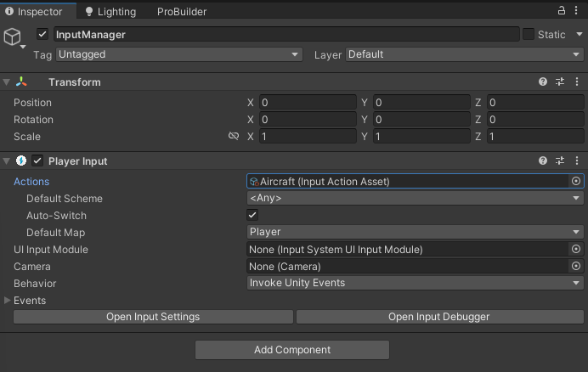
Task: Click the Open Input Settings button
Action: coord(153,317)
